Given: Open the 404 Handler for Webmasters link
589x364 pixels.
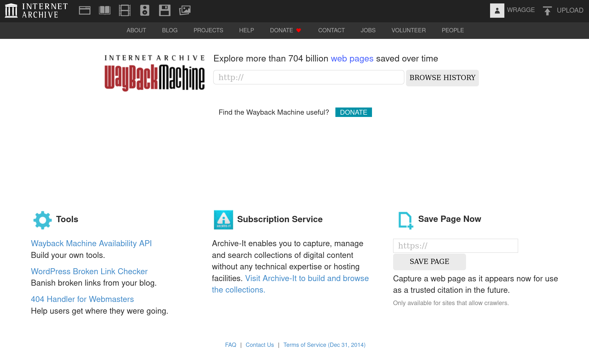Looking at the screenshot, I should pyautogui.click(x=82, y=299).
